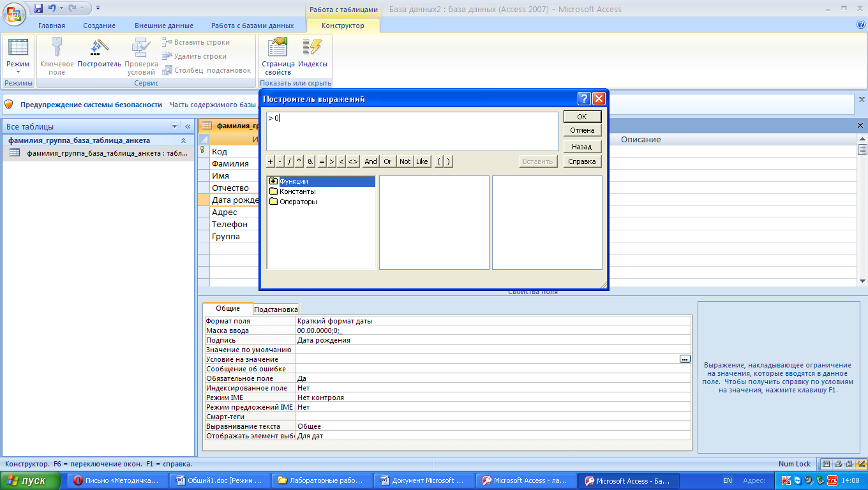Click the safely remove hardware tray icon
868x490 pixels.
coord(819,480)
